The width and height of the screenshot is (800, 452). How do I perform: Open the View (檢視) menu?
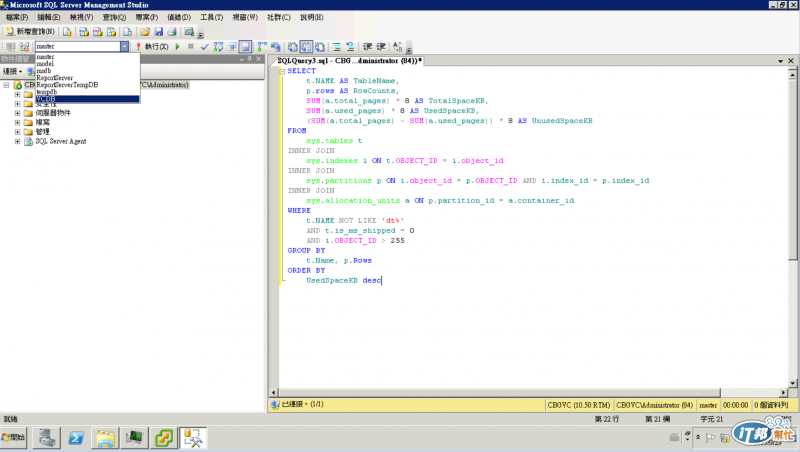point(81,17)
